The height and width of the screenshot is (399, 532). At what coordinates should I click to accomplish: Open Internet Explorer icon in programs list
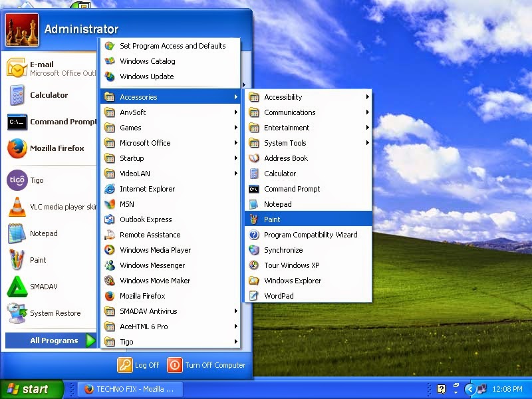(x=110, y=189)
